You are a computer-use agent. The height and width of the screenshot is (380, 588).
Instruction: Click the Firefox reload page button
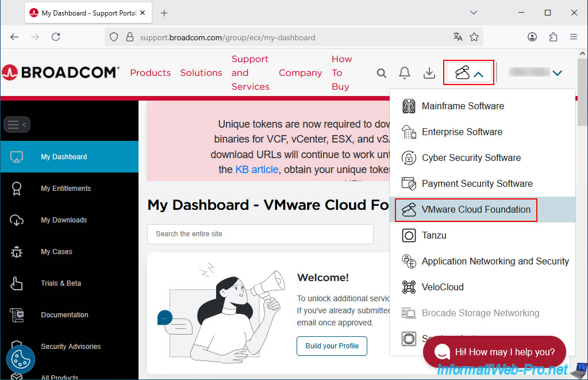[x=56, y=37]
